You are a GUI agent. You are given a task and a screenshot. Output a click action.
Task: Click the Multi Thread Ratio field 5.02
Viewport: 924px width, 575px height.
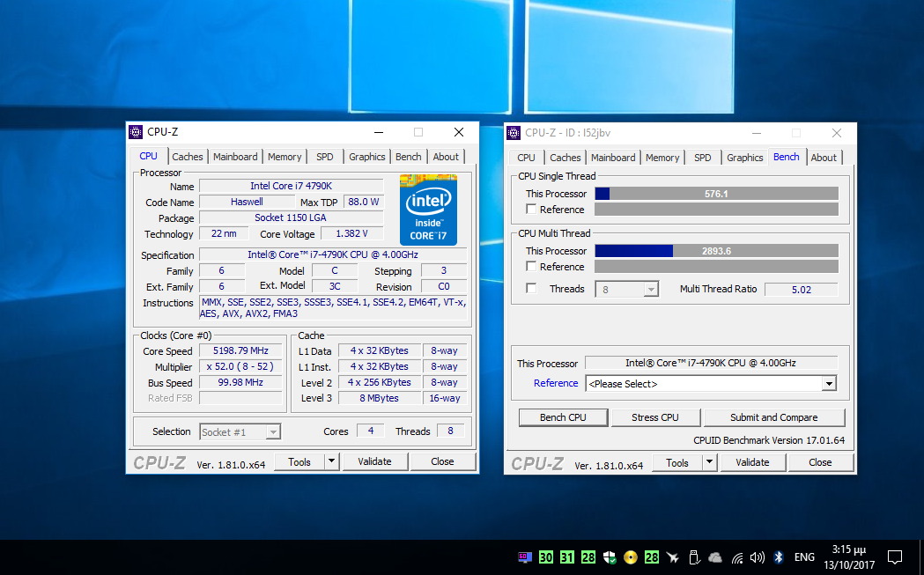(x=802, y=290)
